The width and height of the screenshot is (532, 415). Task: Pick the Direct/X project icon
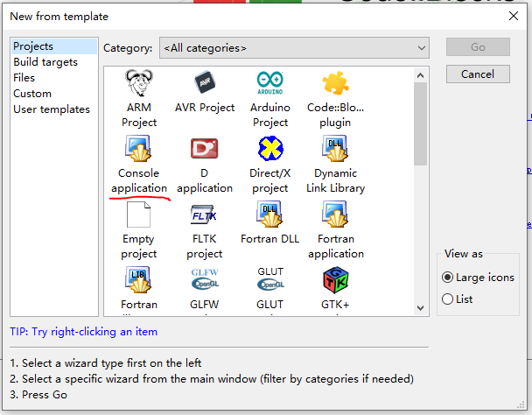[270, 149]
